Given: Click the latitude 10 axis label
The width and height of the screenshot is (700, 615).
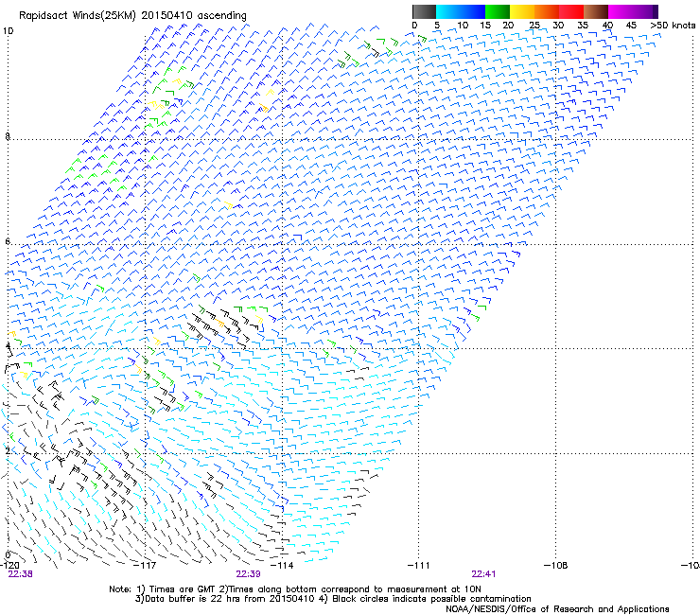Looking at the screenshot, I should point(8,31).
